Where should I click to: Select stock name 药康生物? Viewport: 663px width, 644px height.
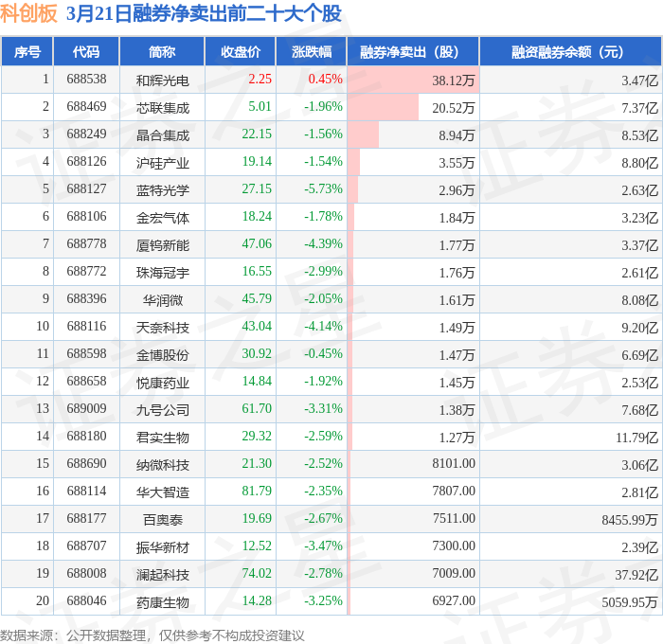point(162,602)
